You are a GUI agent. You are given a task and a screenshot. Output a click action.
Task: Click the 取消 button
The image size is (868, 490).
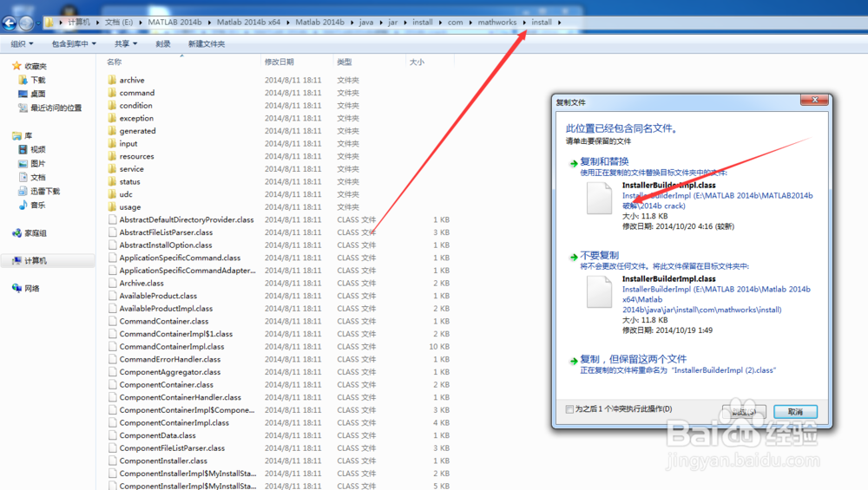(795, 411)
